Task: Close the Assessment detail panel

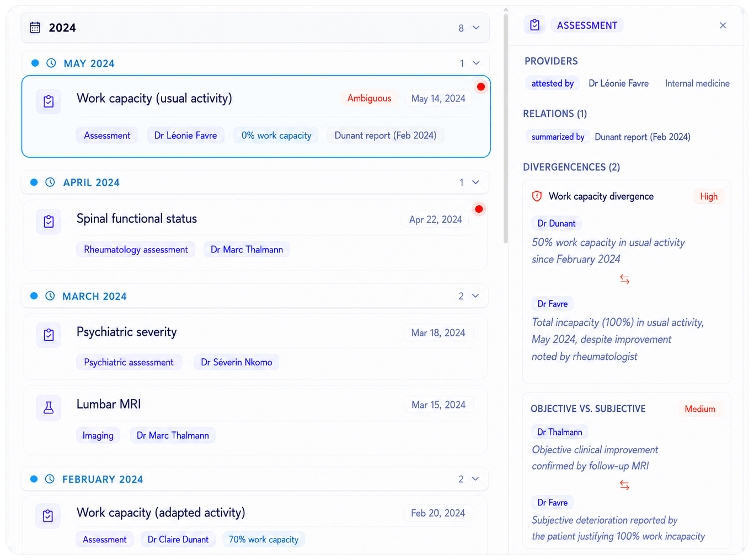Action: click(723, 25)
